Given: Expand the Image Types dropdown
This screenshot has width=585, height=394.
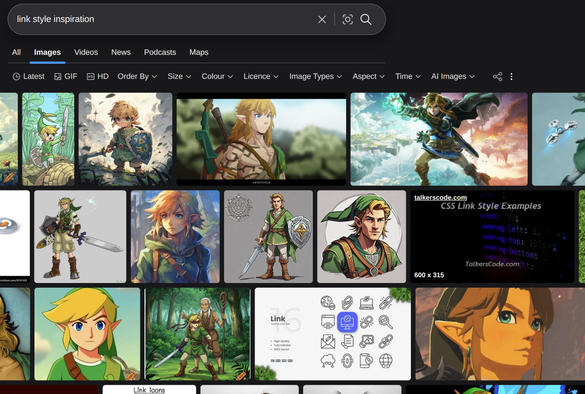Looking at the screenshot, I should point(316,76).
